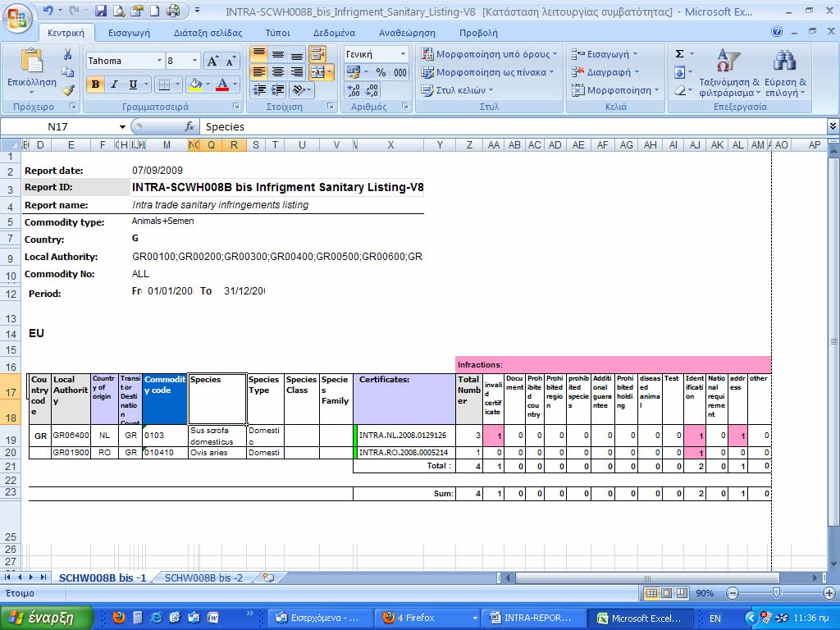This screenshot has height=630, width=840.
Task: Click the accounting currency format icon
Action: (x=353, y=72)
